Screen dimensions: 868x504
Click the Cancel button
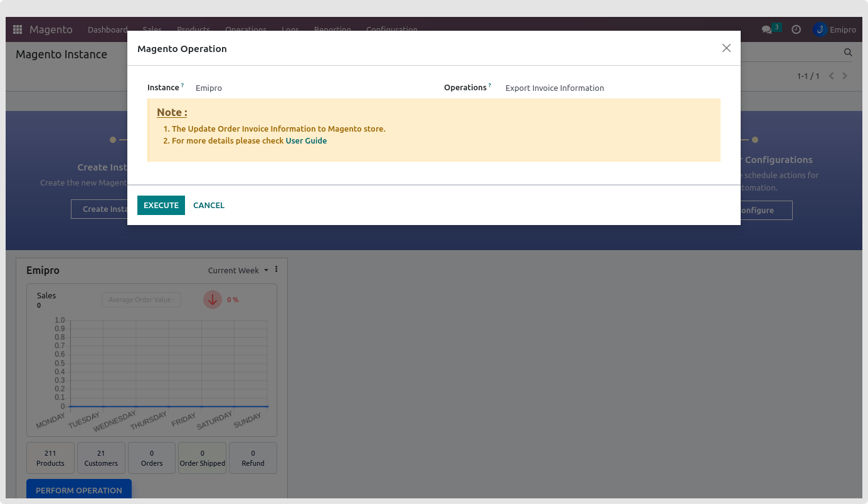[x=209, y=205]
